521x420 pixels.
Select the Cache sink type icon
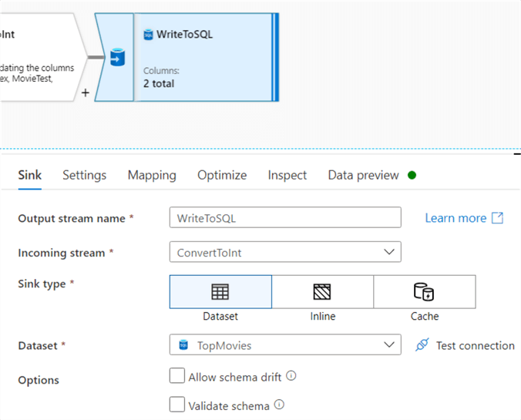click(424, 291)
